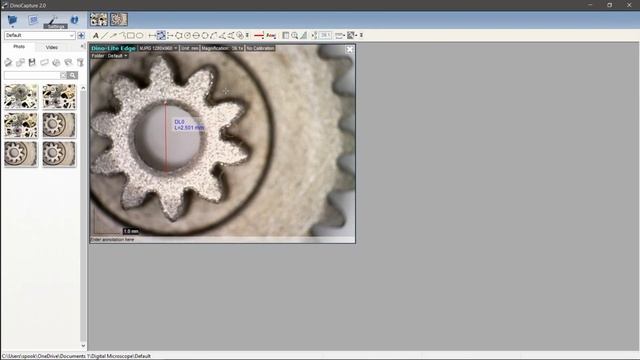The height and width of the screenshot is (360, 640).
Task: Click the thumbnail list scroll-up arrow
Action: pyautogui.click(x=83, y=88)
